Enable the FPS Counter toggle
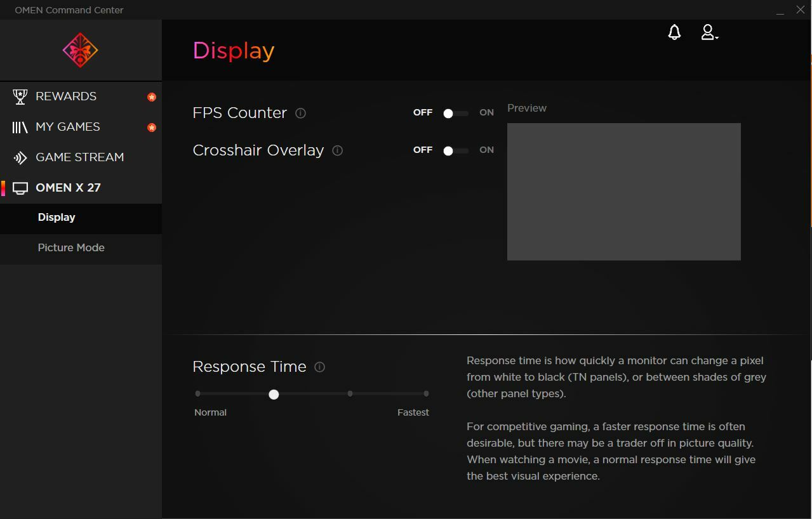Screen dimensions: 812x519 click(x=455, y=113)
